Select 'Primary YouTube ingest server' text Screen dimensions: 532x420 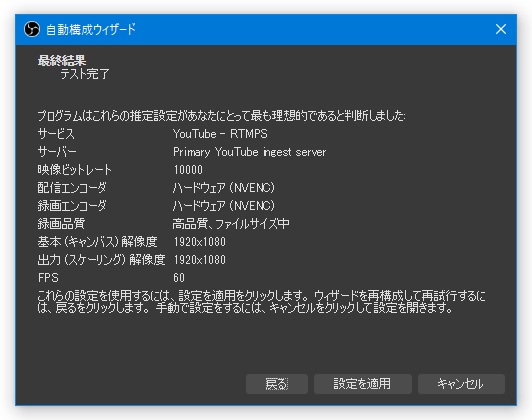(x=249, y=152)
